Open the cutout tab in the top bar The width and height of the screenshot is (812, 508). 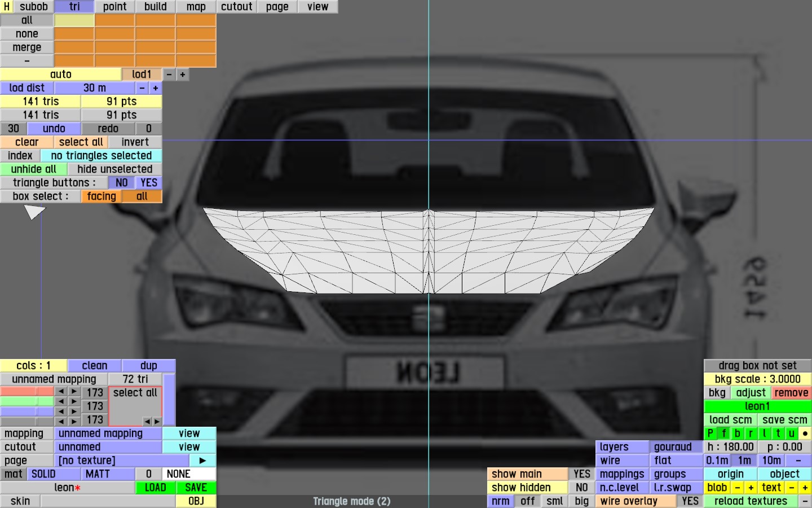click(237, 7)
